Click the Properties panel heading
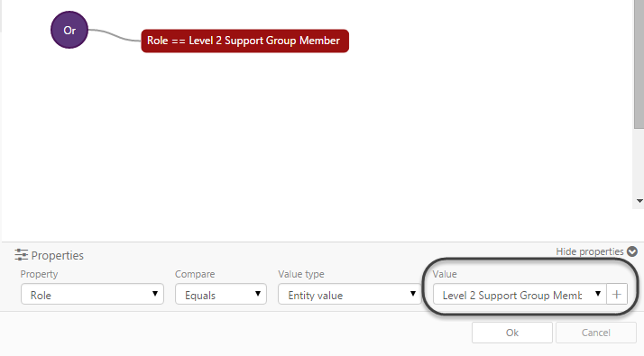Viewport: 644px width, 356px height. coord(58,255)
